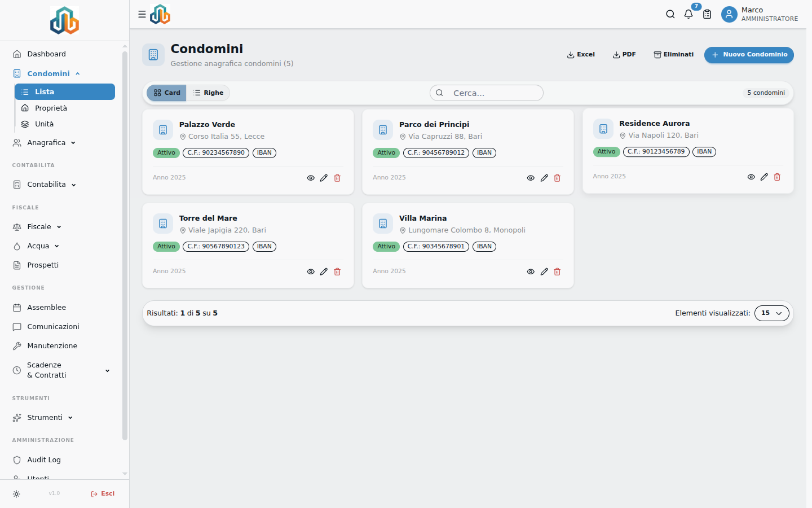Select Lista under Condomini

point(65,92)
